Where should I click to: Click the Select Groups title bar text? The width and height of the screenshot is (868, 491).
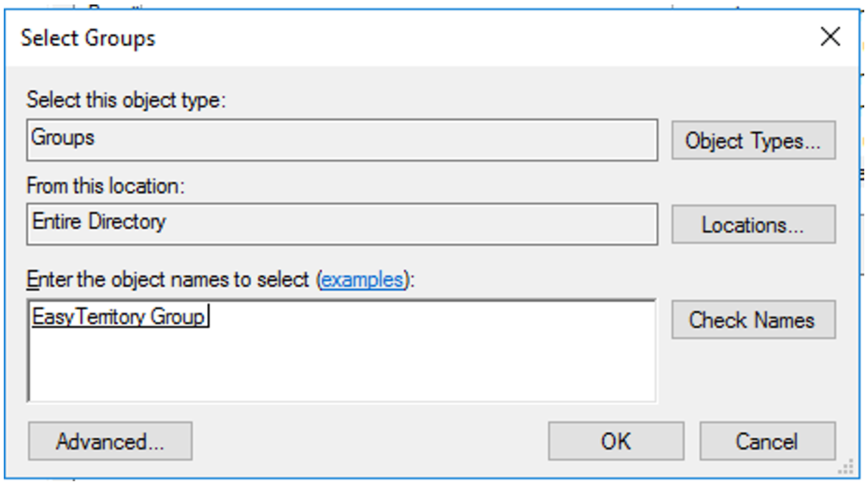[88, 39]
